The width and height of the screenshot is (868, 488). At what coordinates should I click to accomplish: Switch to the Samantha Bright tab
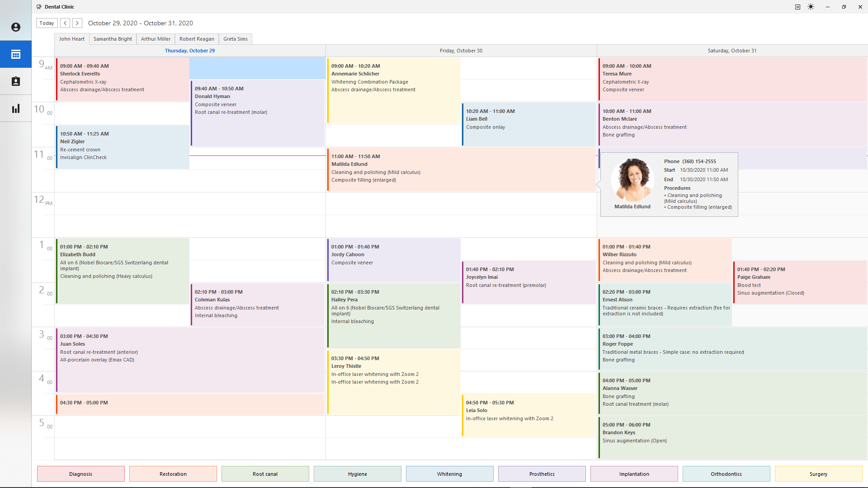tap(112, 39)
